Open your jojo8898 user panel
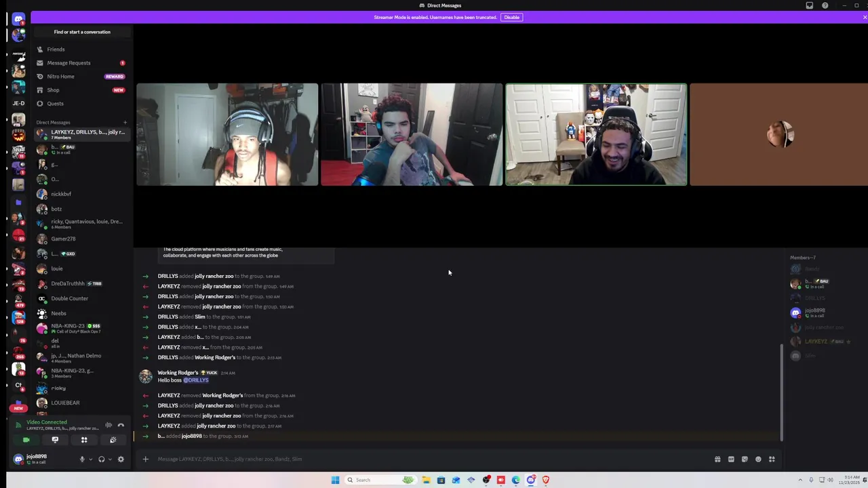This screenshot has width=868, height=488. (43, 459)
